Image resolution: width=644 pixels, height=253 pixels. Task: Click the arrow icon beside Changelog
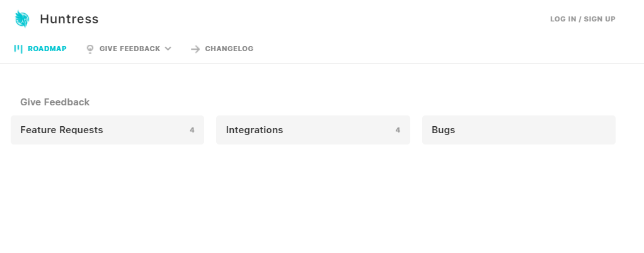(195, 49)
